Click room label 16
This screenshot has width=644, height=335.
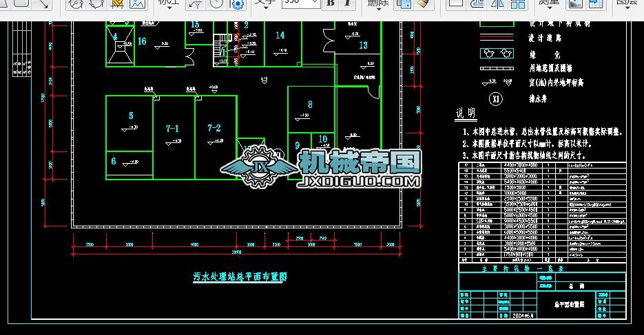pos(142,41)
